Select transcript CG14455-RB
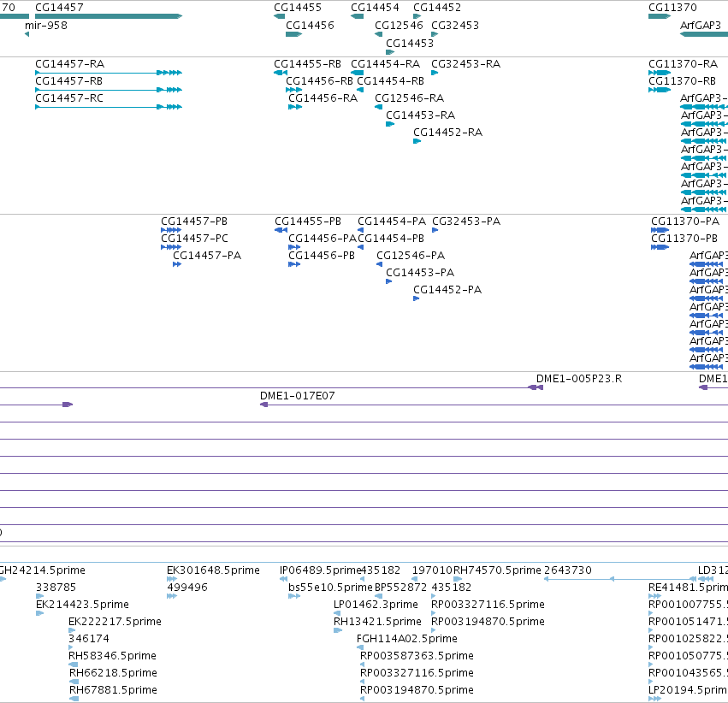 (307, 63)
